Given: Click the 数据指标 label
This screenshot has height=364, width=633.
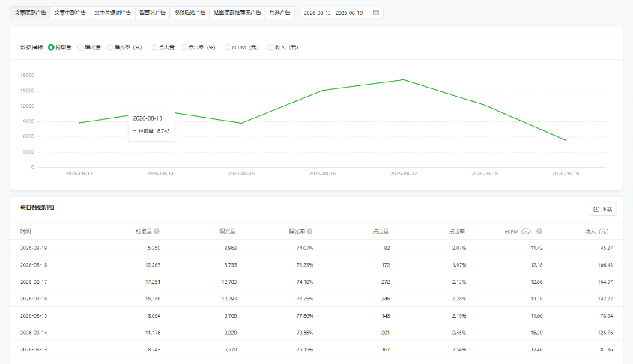Looking at the screenshot, I should 31,48.
